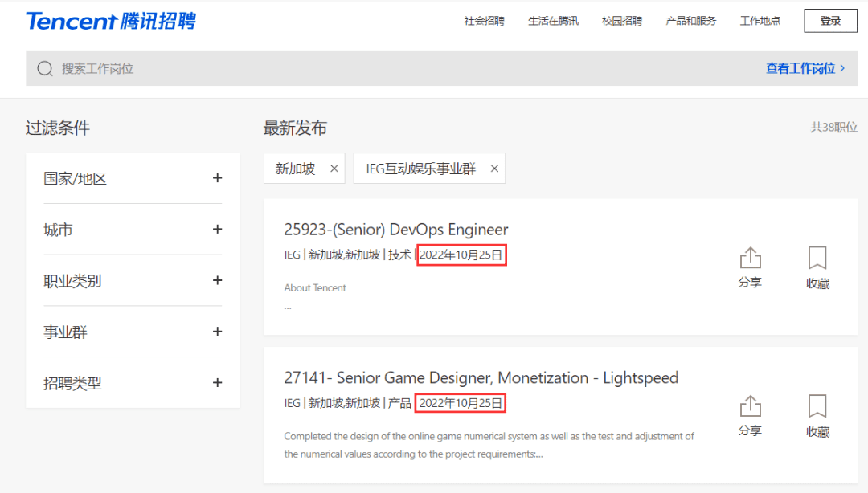The height and width of the screenshot is (493, 868).
Task: Click the search magnifier icon
Action: pos(45,69)
